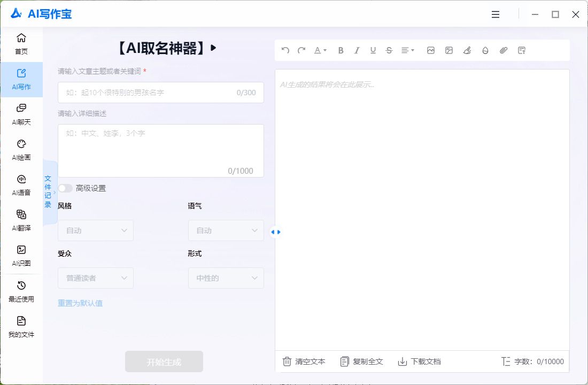Maximize the AI写作宝 window

tap(555, 14)
